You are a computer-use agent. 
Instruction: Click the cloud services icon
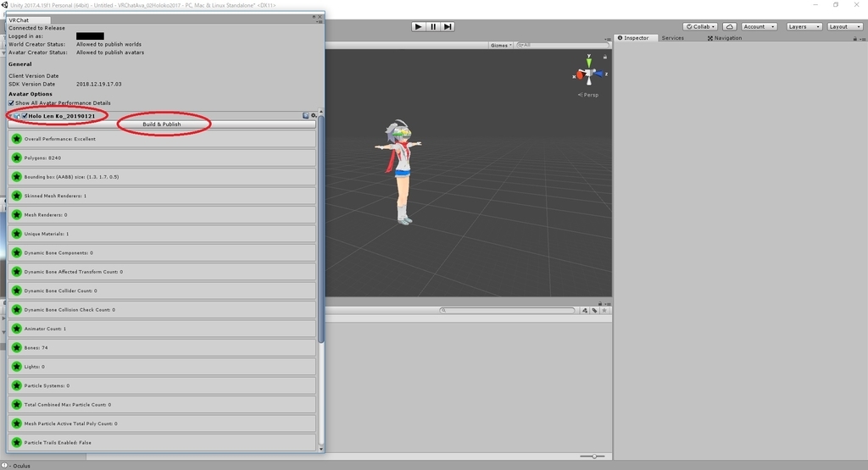tap(730, 26)
